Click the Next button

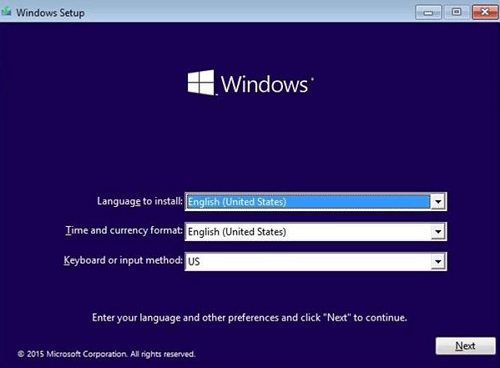pos(465,346)
